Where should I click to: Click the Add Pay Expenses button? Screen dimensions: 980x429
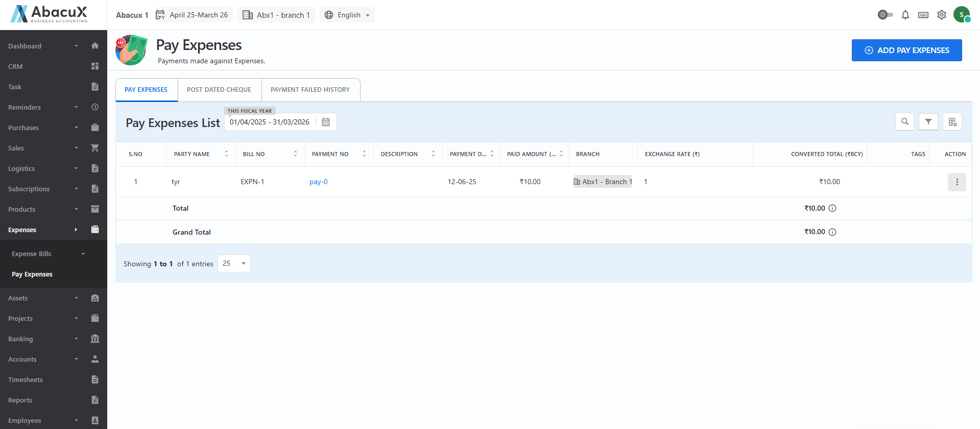[906, 51]
